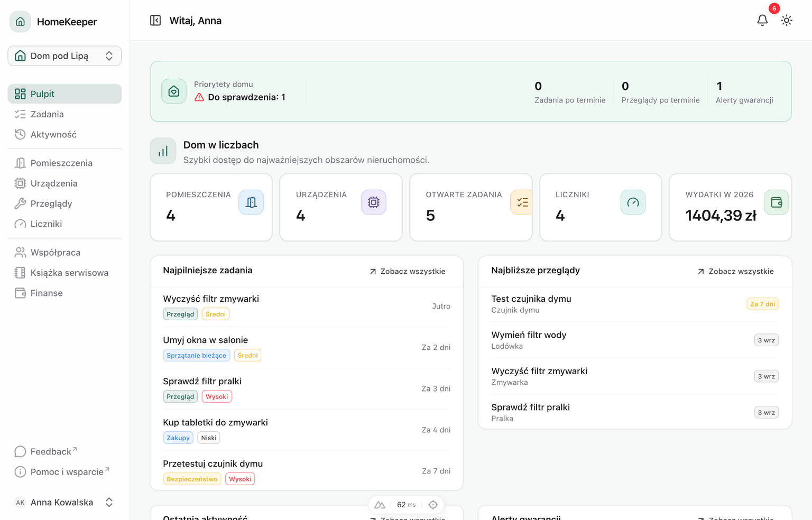Open the Feedback external link
This screenshot has width=812, height=520.
64,452
